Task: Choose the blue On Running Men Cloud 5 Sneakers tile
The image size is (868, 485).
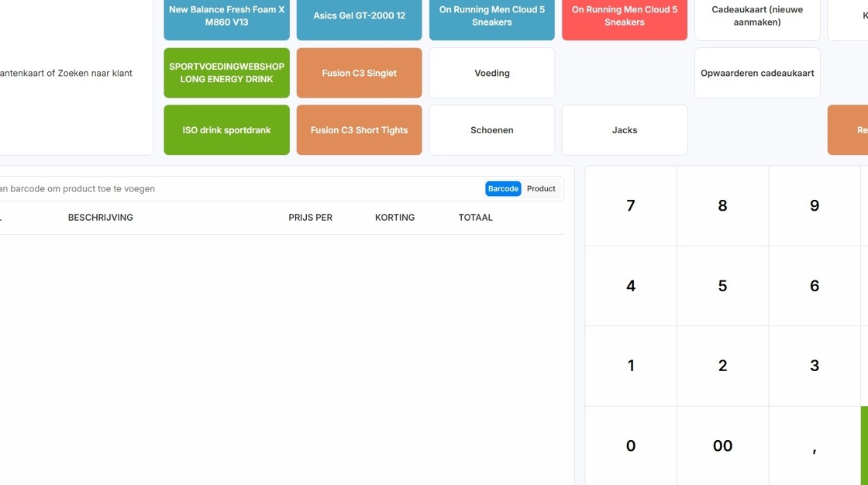Action: pos(491,16)
